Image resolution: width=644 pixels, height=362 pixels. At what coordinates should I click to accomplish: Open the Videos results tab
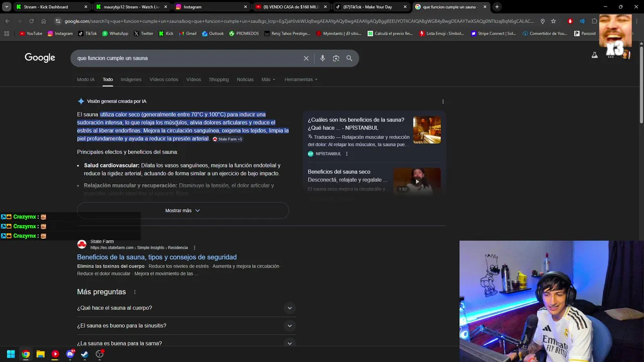coord(193,79)
